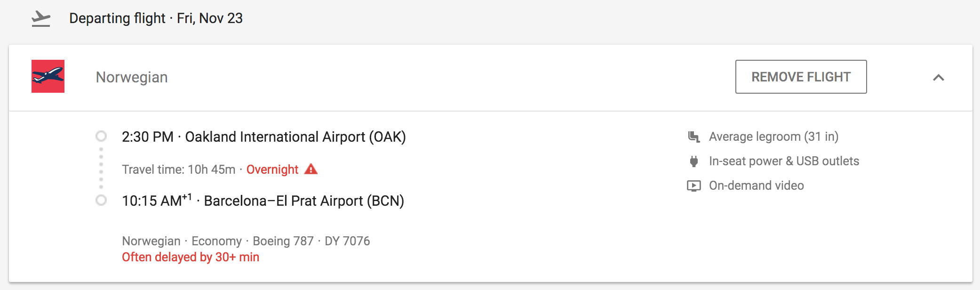Click the departing flight airplane icon

(41, 19)
